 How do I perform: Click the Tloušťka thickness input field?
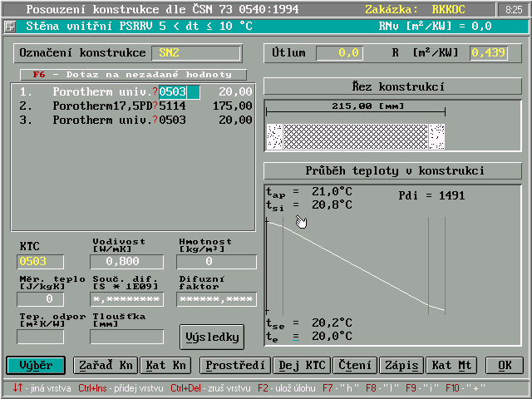point(127,337)
